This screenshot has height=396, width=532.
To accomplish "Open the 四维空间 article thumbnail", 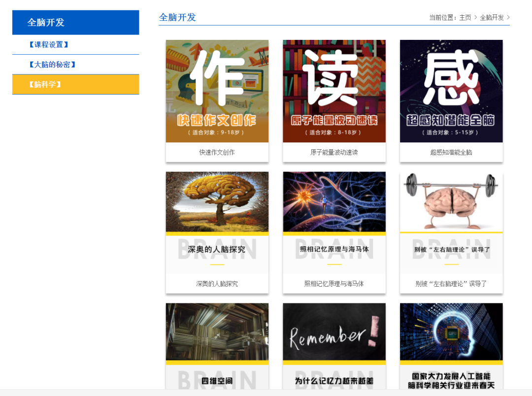I will (217, 332).
